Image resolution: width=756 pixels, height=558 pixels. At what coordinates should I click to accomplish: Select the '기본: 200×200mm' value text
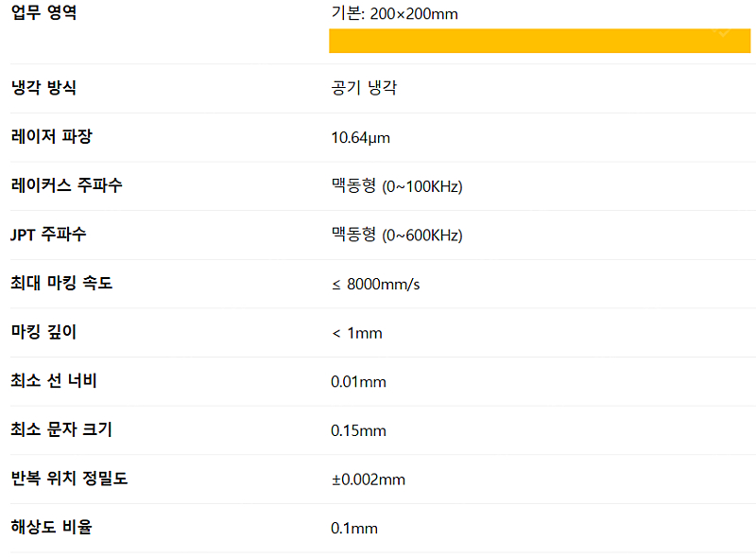coord(394,14)
